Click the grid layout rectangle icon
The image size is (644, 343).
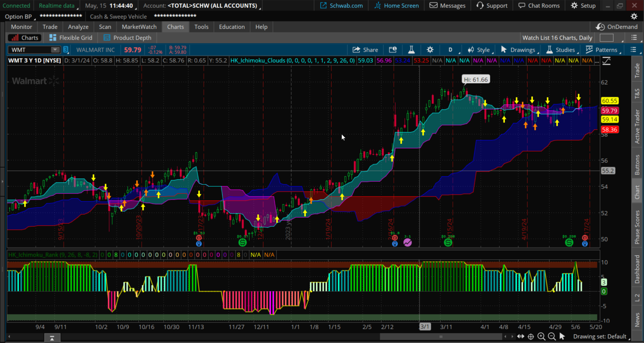[606, 38]
